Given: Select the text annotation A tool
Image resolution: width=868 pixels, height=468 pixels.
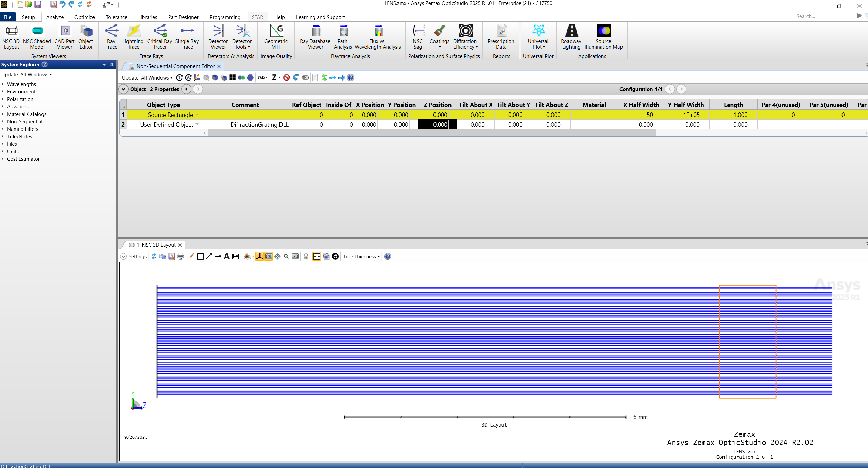Looking at the screenshot, I should tap(227, 256).
